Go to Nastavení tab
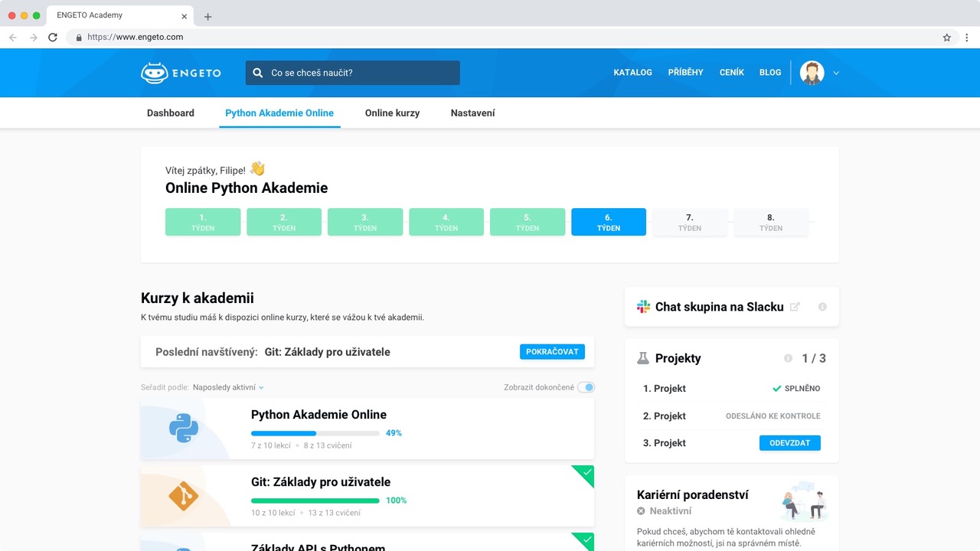 (472, 112)
